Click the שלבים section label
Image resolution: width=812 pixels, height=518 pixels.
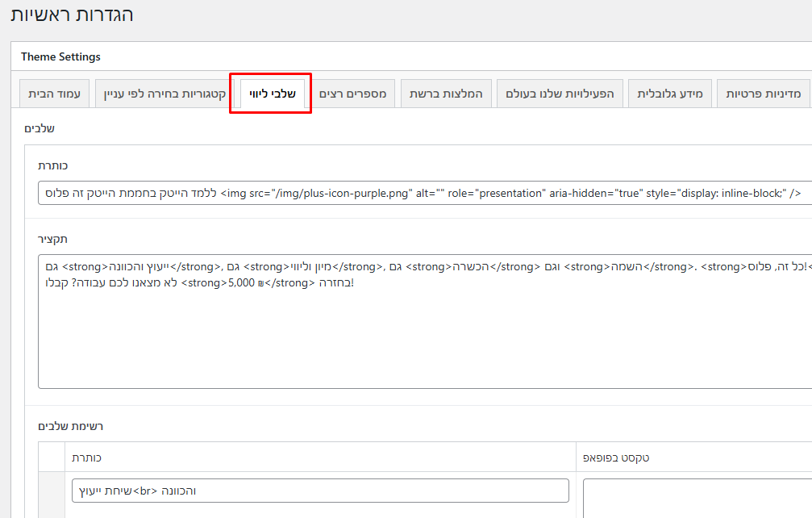[40, 128]
